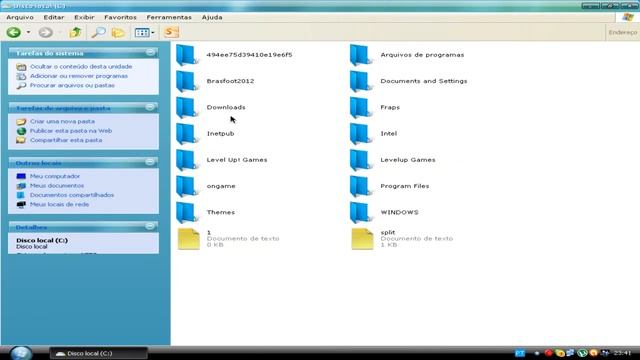Select the ongame folder icon

point(187,186)
